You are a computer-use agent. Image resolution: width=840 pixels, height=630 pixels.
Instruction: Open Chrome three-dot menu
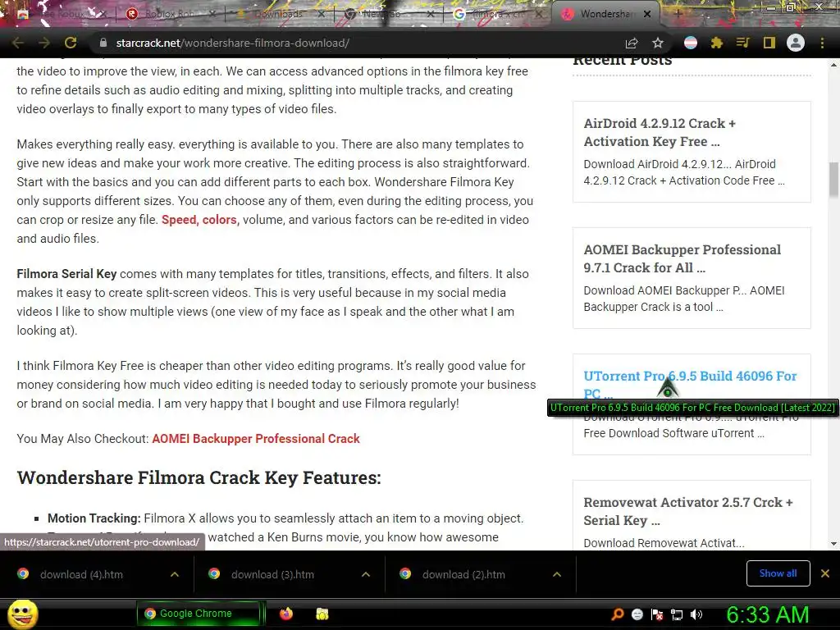click(x=822, y=43)
